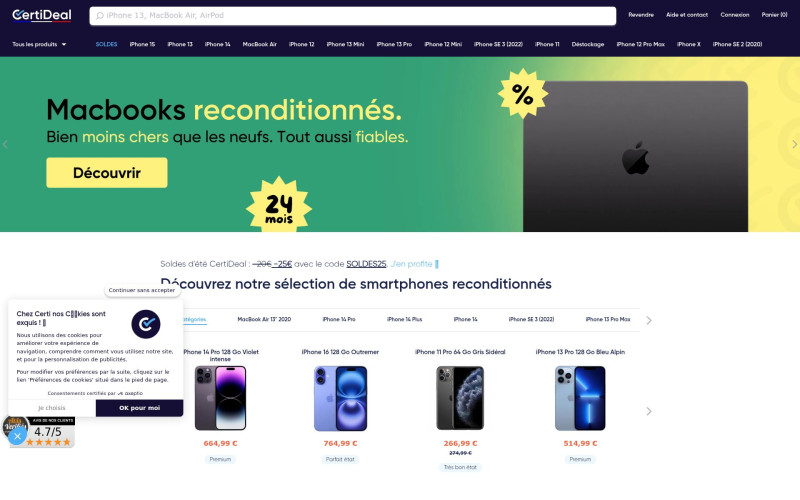Accept cookies with OK pour moi
Viewport: 800px width, 500px height.
pyautogui.click(x=139, y=408)
